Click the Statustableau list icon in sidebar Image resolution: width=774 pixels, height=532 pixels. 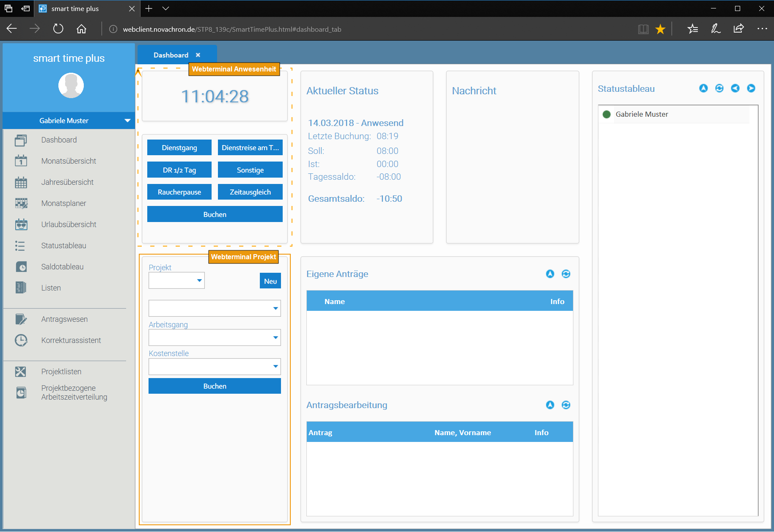tap(20, 246)
